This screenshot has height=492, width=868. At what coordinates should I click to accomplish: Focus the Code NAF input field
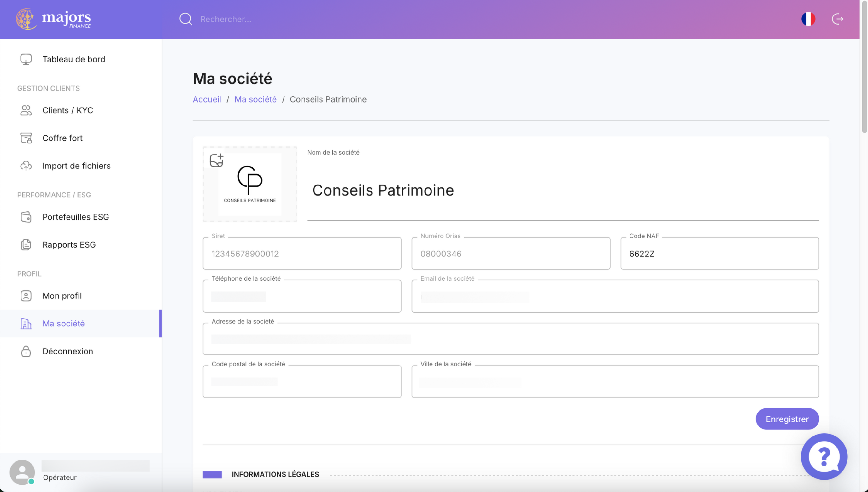719,254
